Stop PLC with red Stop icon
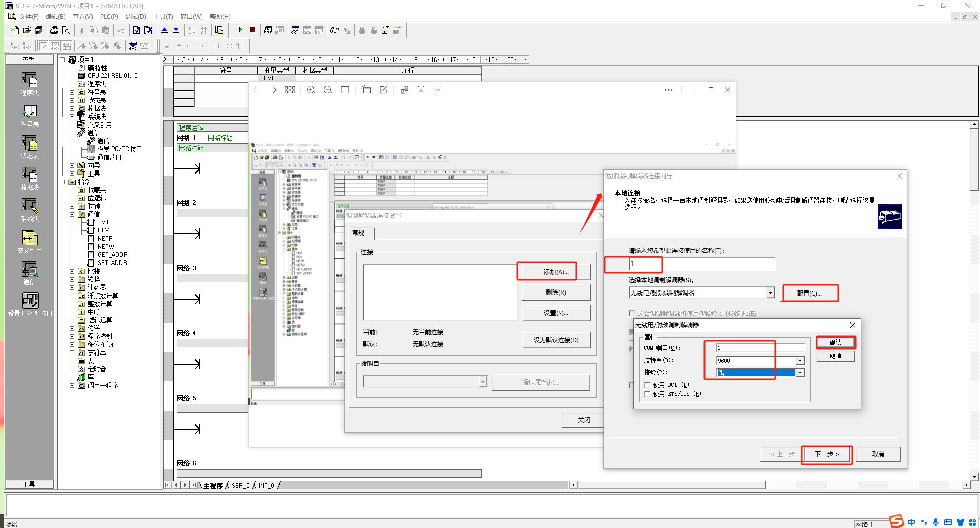 tap(252, 30)
